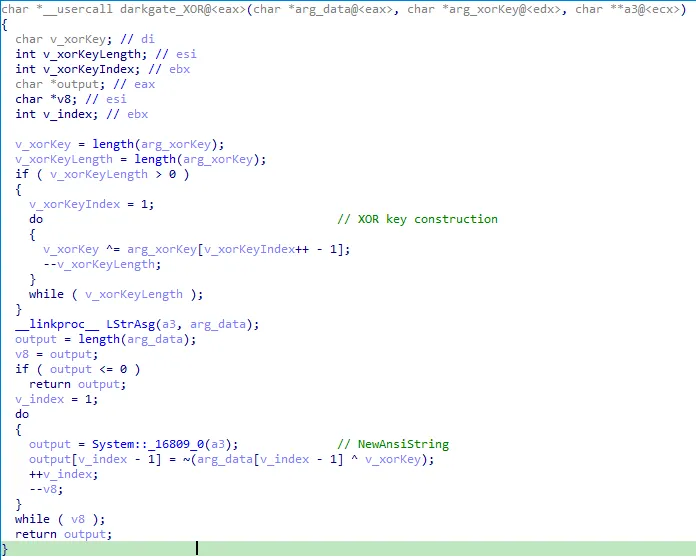Click the '--v8;' decrement line
This screenshot has width=696, height=560.
click(47, 489)
